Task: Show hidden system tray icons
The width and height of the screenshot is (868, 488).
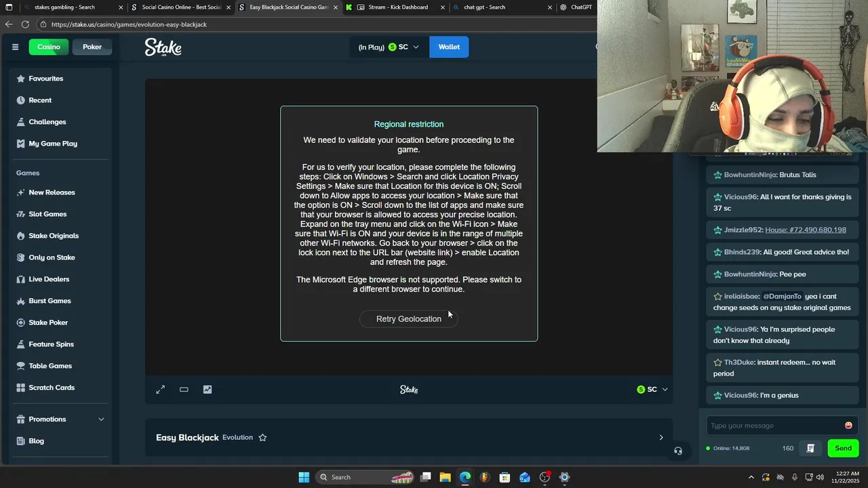Action: click(751, 477)
